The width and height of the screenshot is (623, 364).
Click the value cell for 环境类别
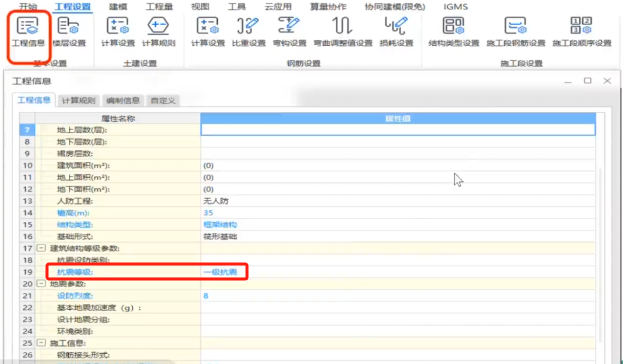coord(398,331)
